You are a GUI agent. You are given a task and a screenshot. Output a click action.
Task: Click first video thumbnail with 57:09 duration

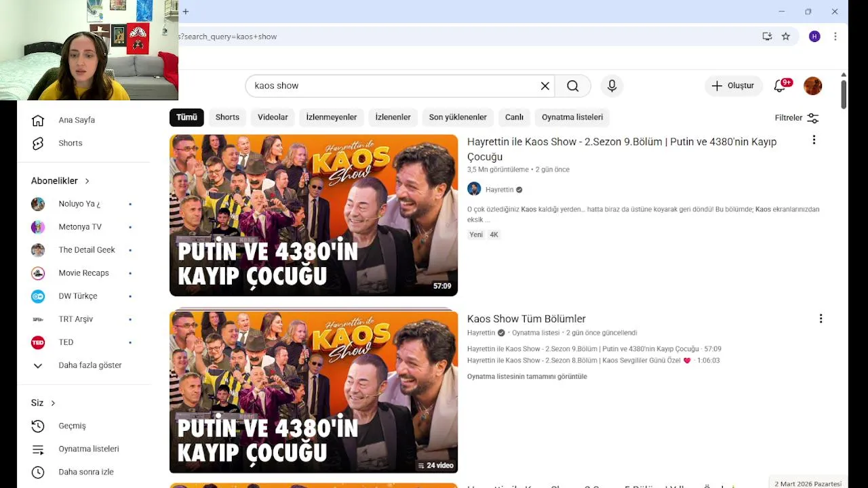point(313,216)
